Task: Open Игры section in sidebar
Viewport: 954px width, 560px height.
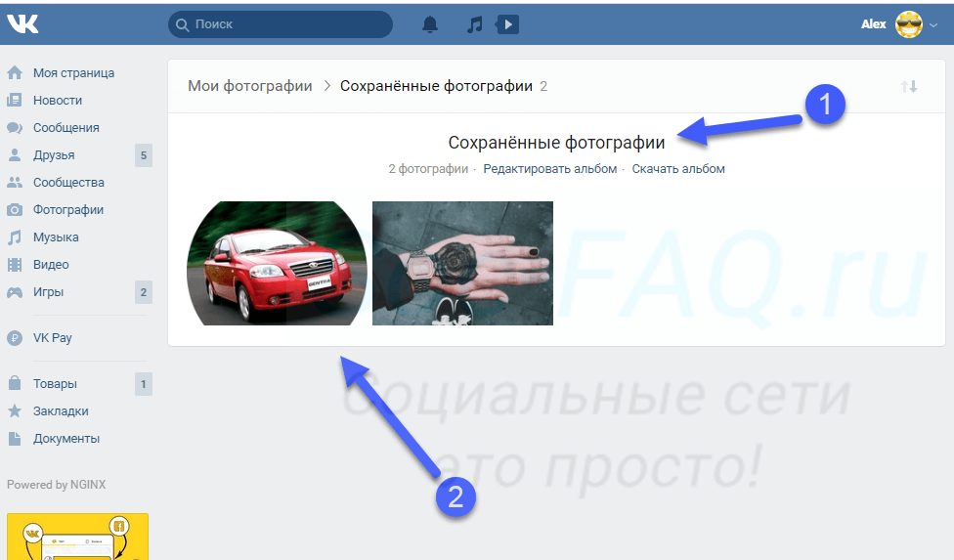Action: click(49, 292)
